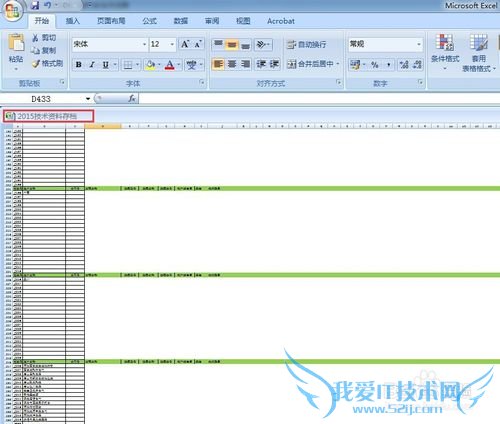
Task: Open the number group dialog launcher
Action: pos(420,82)
